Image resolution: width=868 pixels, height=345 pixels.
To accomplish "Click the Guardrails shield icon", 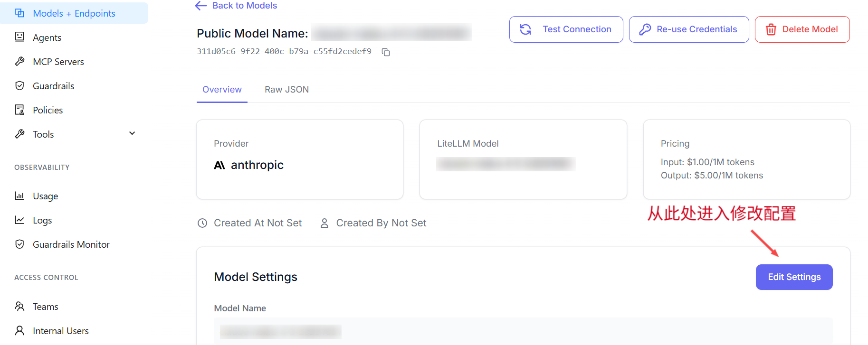I will [x=19, y=86].
